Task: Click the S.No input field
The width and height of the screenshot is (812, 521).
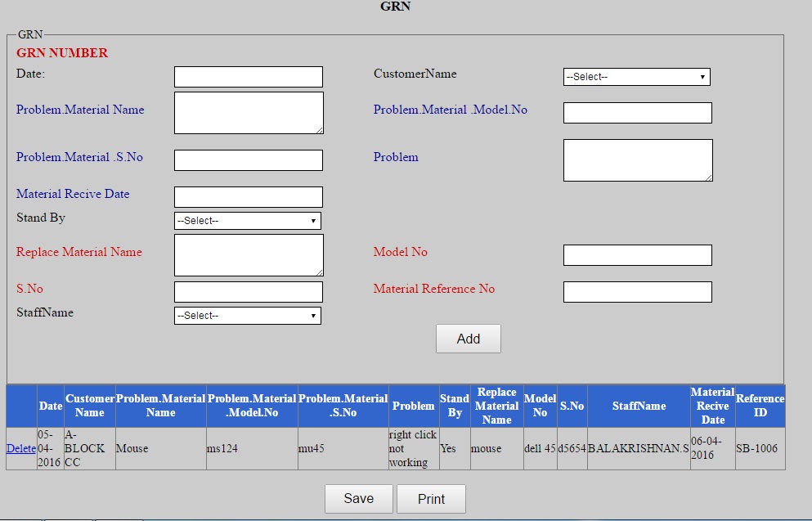Action: 246,291
